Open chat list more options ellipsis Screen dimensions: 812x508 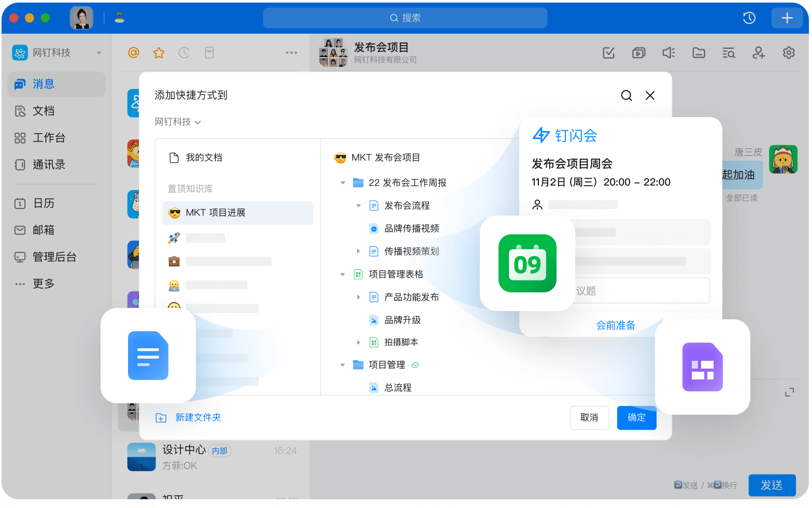tap(291, 52)
